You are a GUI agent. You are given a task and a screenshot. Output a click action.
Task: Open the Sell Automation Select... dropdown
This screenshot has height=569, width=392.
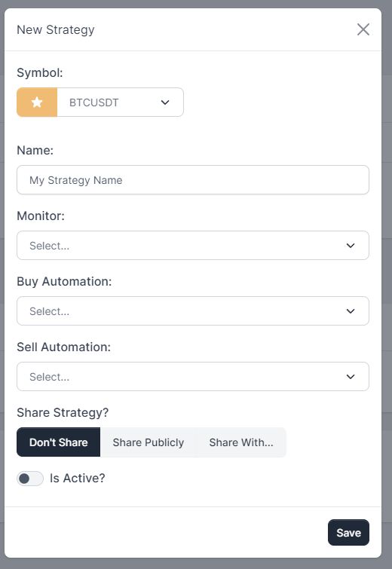[x=193, y=376]
